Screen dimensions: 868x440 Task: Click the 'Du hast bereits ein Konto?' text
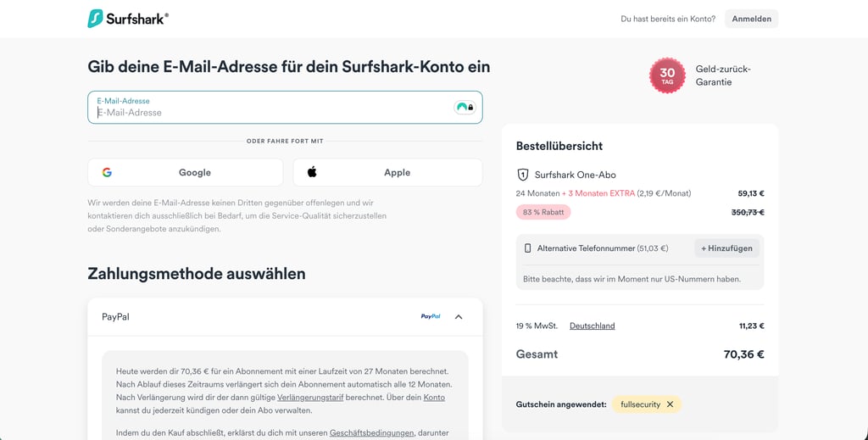[x=668, y=19]
